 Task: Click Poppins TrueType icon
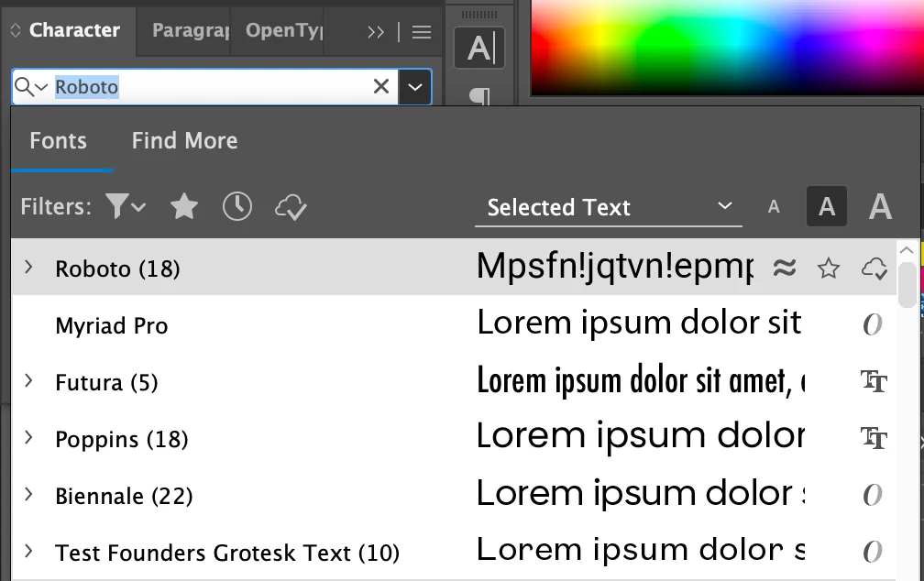[x=874, y=438]
